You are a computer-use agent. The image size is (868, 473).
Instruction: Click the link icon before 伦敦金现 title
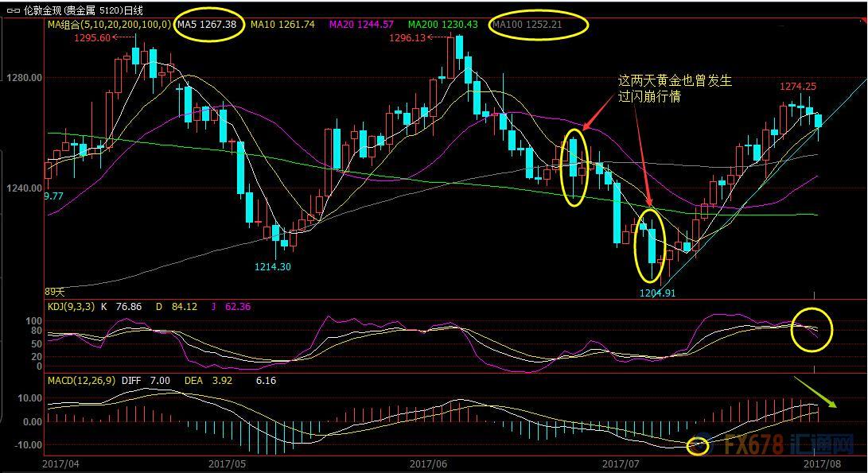[13, 10]
